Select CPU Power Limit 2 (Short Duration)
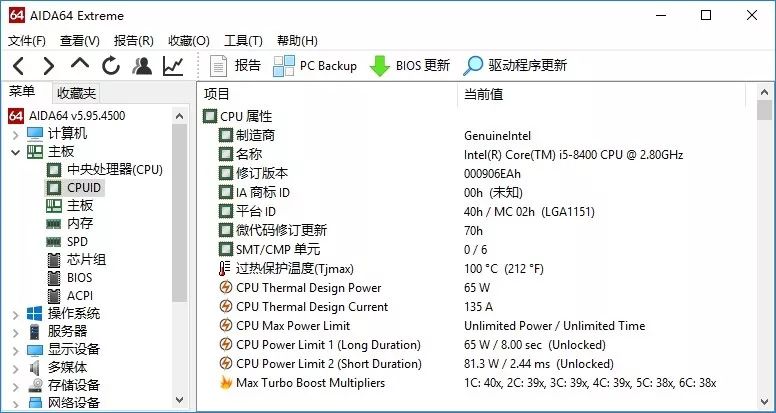Image resolution: width=776 pixels, height=413 pixels. [x=478, y=364]
